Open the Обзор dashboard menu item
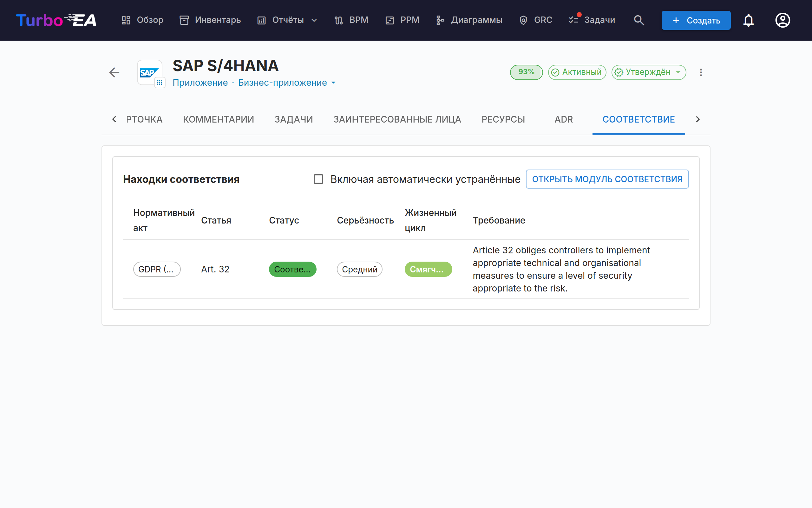Image resolution: width=812 pixels, height=508 pixels. coord(142,20)
